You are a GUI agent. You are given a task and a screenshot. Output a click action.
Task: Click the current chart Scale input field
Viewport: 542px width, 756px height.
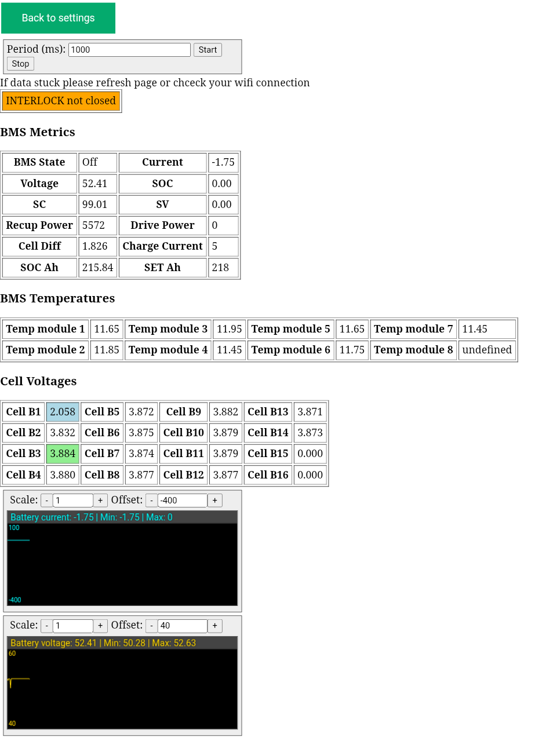[x=73, y=501]
